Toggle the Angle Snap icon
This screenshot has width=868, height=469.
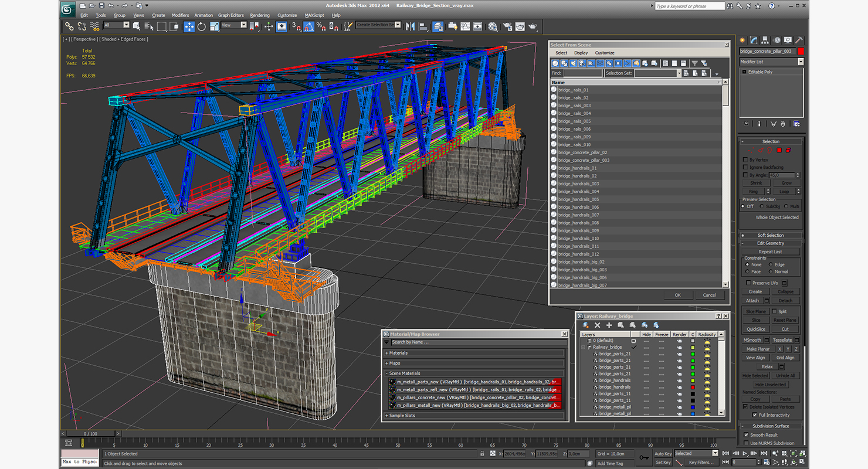click(308, 26)
